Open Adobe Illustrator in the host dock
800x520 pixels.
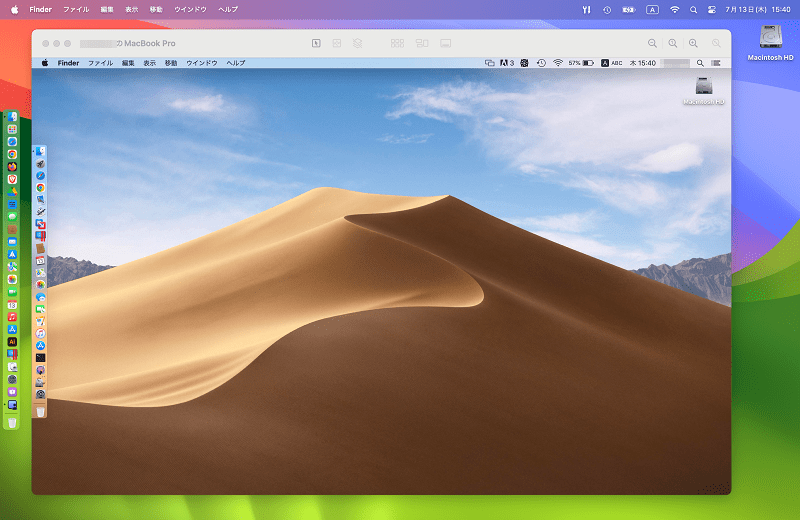[x=12, y=341]
